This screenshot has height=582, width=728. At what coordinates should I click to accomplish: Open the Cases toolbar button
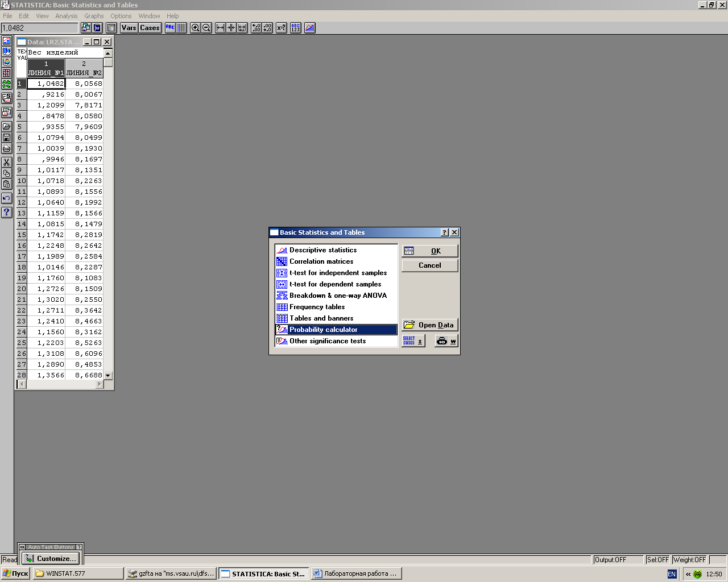click(150, 28)
